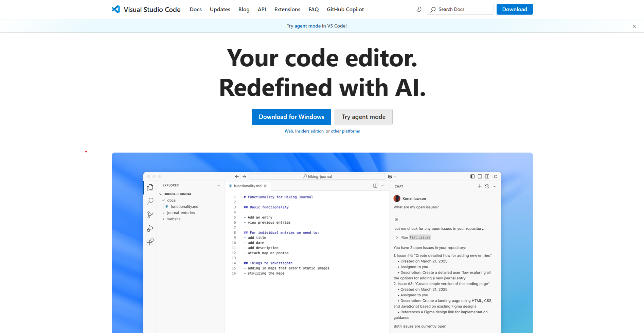The image size is (644, 333).
Task: Click 'What are my open issues?' message
Action: coord(416,207)
